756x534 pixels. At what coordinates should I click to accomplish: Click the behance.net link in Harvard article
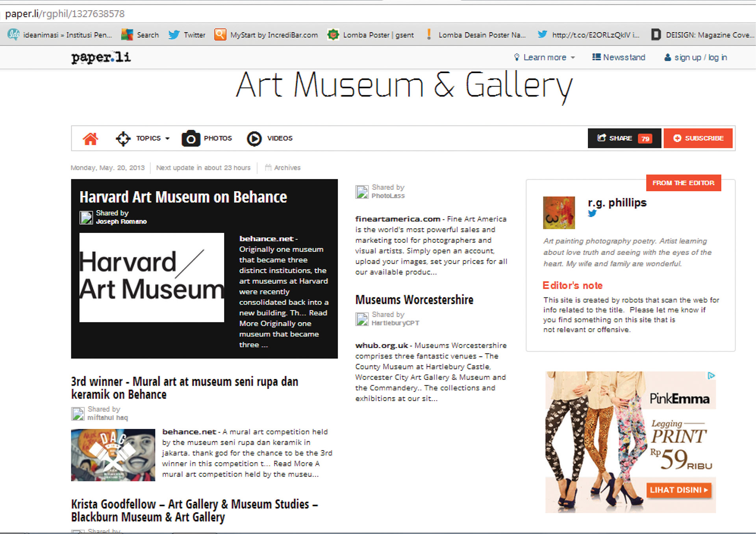tap(267, 238)
